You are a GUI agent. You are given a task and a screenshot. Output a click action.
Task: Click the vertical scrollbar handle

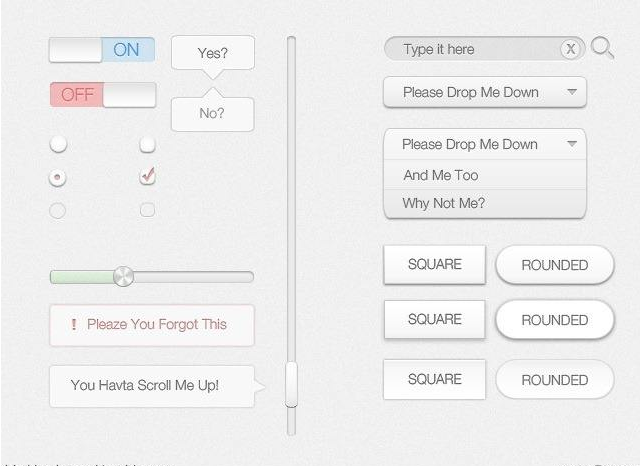(x=291, y=384)
